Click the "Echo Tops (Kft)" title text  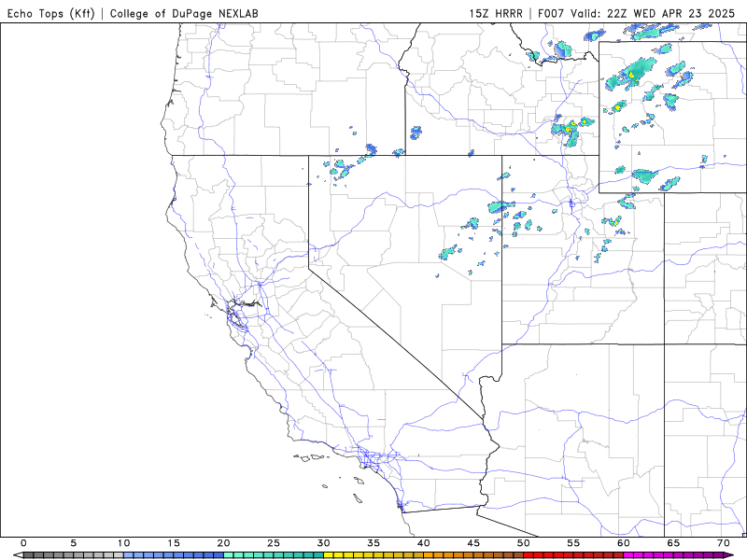point(51,13)
